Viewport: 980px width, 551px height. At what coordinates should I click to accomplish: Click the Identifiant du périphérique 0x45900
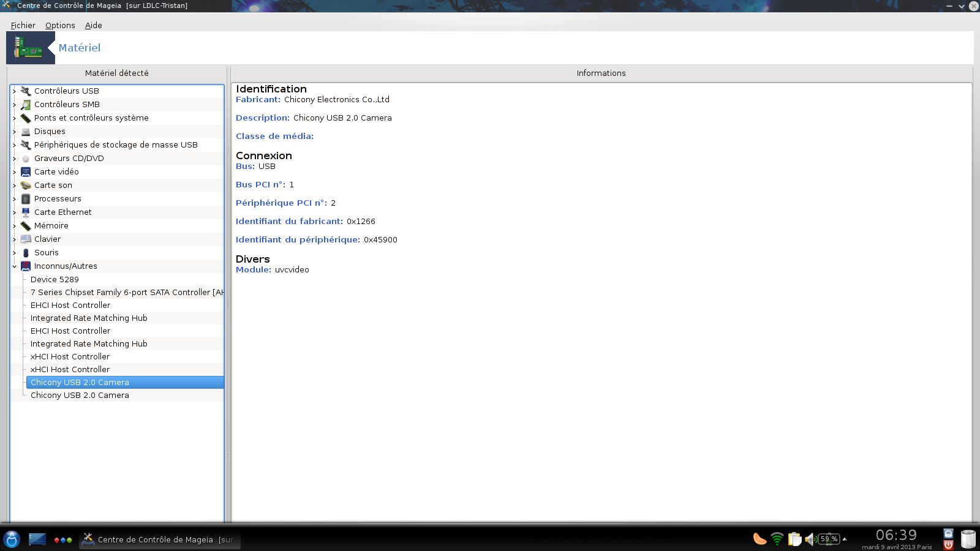380,240
